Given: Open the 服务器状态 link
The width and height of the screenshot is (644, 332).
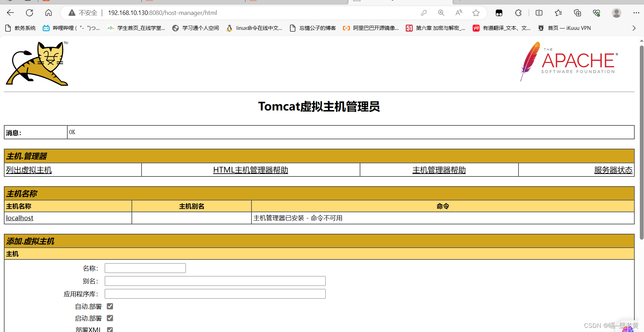Looking at the screenshot, I should 613,170.
